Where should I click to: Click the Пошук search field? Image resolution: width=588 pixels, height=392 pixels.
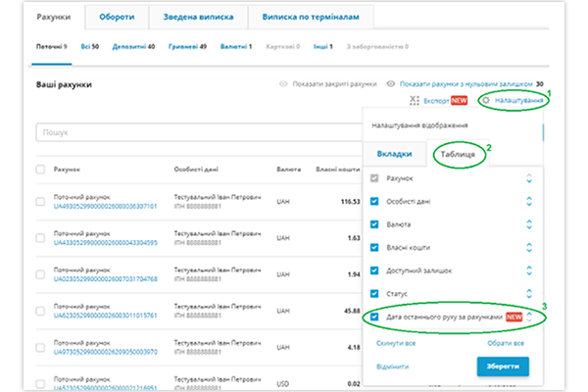click(196, 131)
